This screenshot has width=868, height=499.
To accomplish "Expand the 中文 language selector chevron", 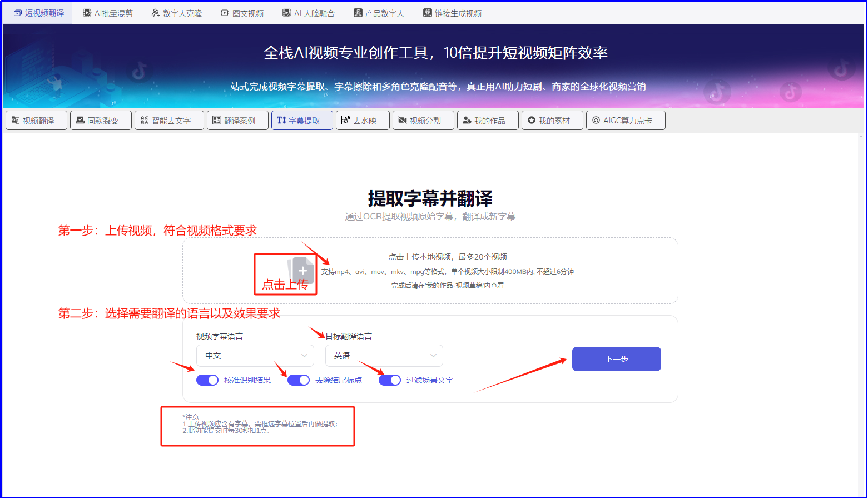I will pos(304,355).
